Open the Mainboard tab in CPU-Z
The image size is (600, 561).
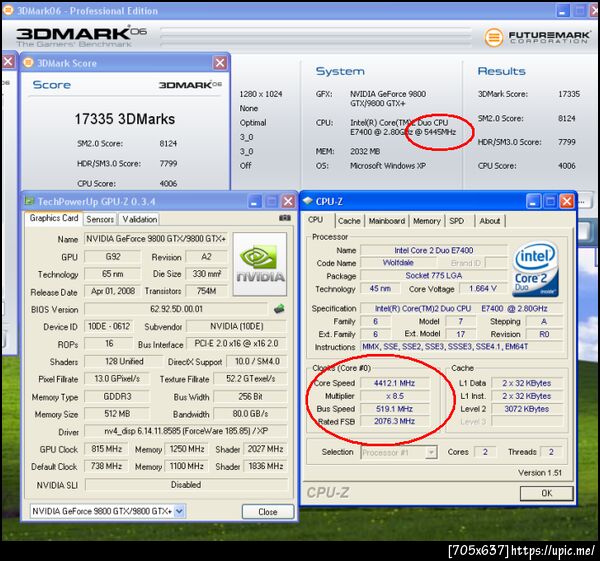click(x=386, y=221)
